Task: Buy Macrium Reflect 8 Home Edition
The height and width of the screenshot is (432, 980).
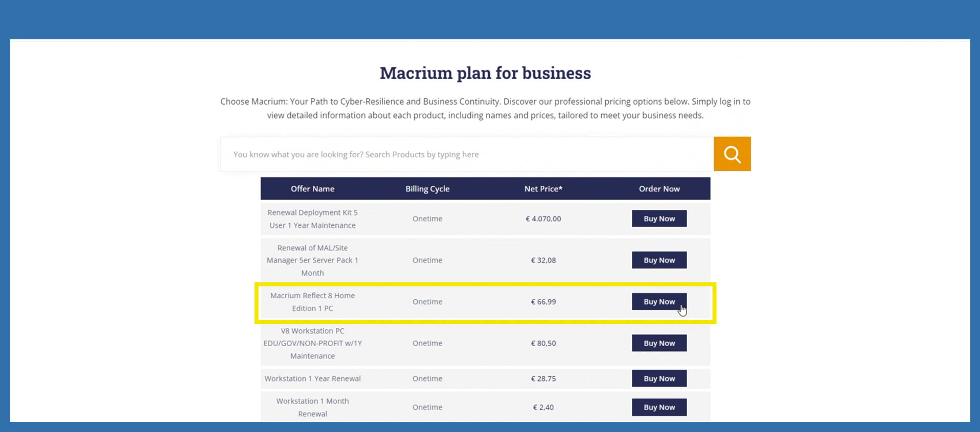Action: pos(659,302)
